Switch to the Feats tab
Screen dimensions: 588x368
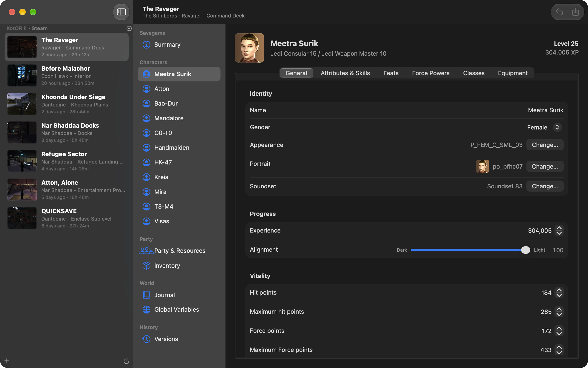(x=391, y=73)
